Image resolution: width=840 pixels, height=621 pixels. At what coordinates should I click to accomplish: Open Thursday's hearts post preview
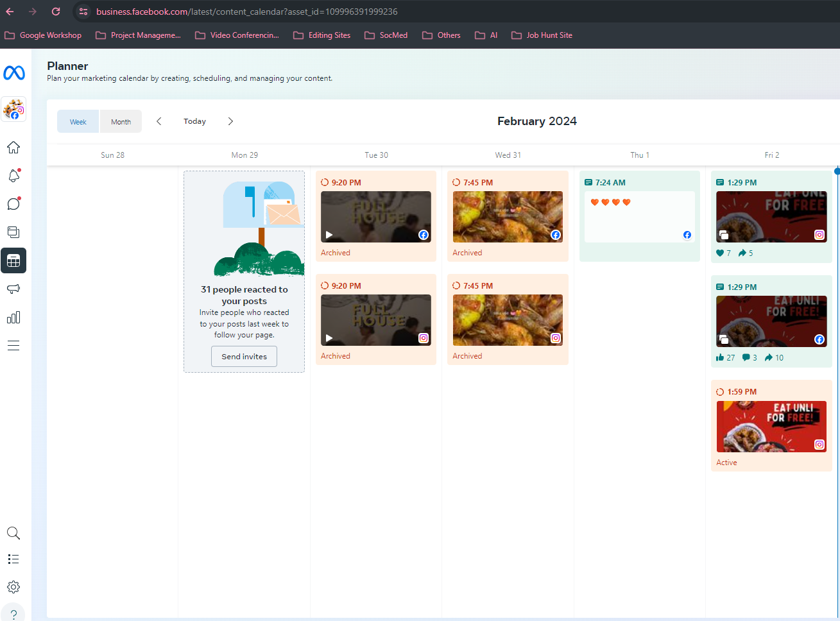point(640,217)
